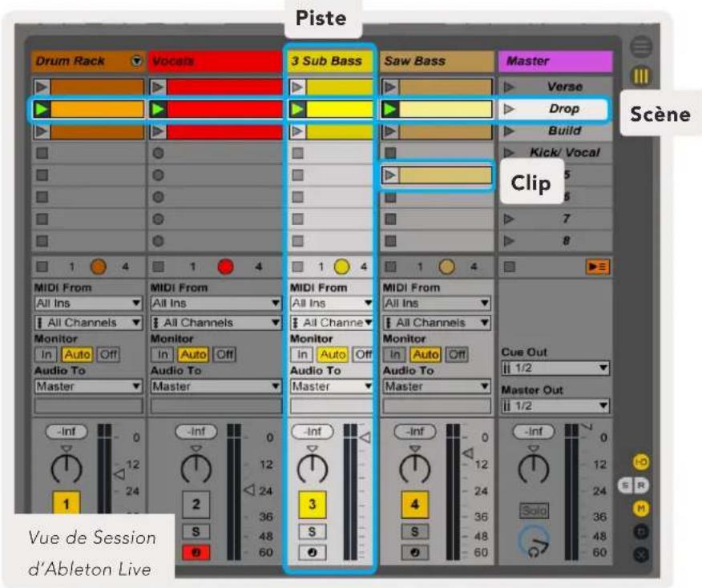Click Drum Rack empty slot stop square in fourth row
This screenshot has height=588, width=702.
[42, 153]
